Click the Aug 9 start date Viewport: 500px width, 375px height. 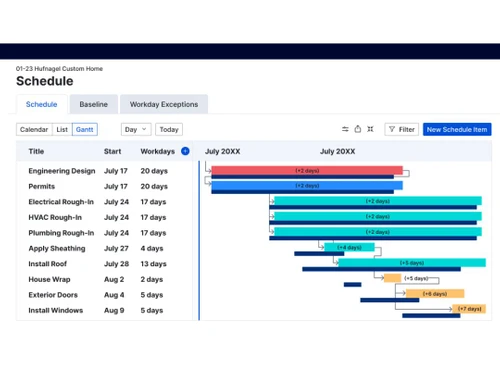114,310
